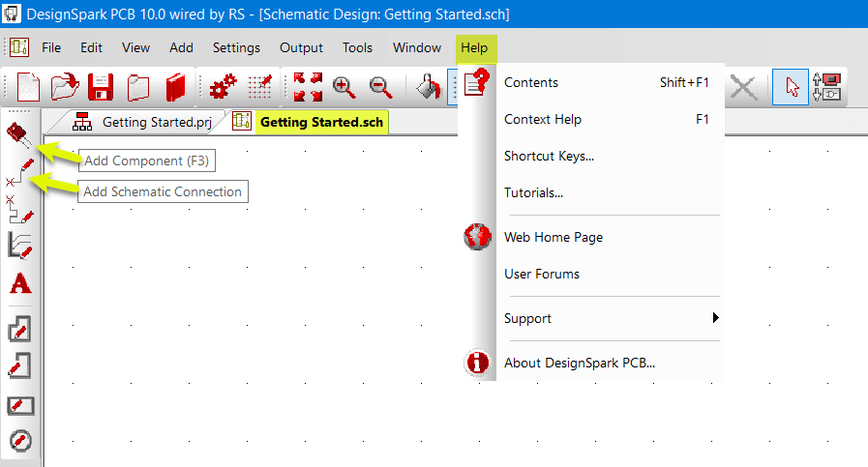The height and width of the screenshot is (467, 868).
Task: Open About DesignSpark PCB... dialog
Action: click(x=591, y=363)
